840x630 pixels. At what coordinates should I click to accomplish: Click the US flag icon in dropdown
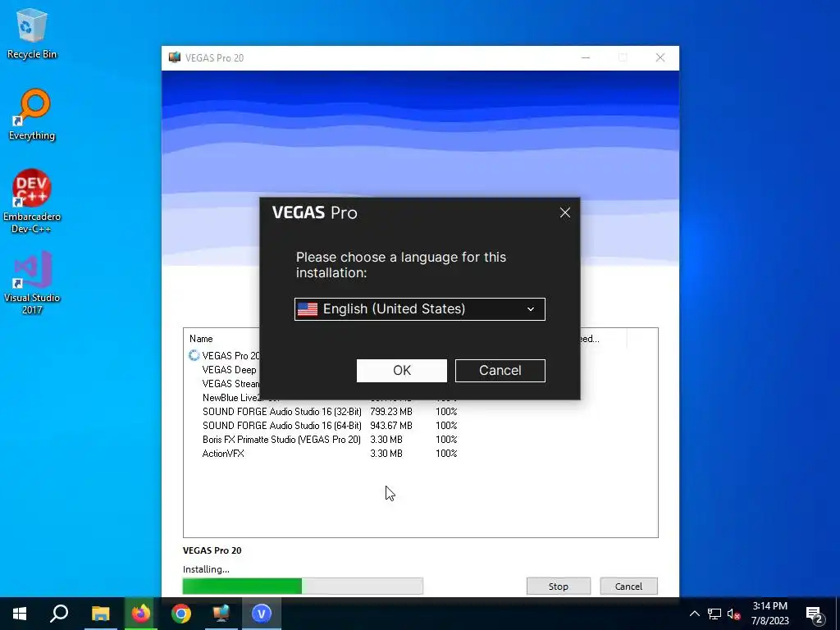[308, 309]
